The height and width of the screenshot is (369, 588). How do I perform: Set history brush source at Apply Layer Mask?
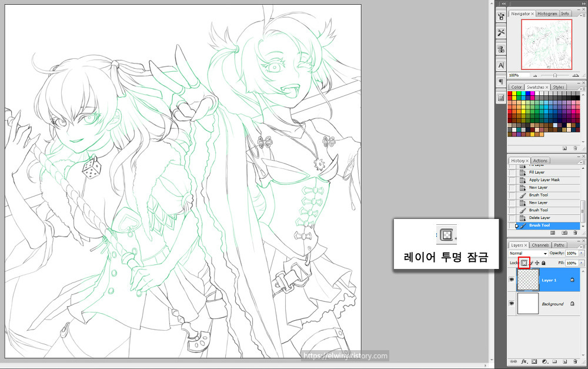(512, 180)
